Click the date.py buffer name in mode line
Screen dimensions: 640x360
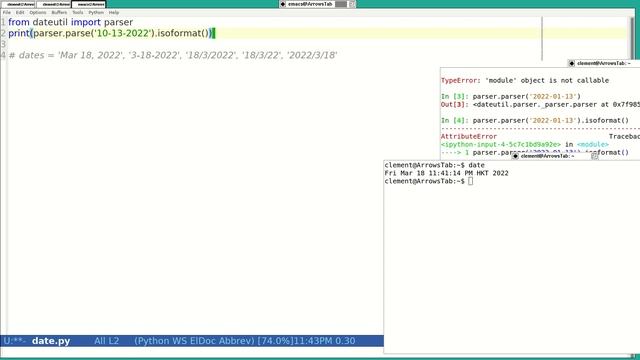tap(51, 341)
